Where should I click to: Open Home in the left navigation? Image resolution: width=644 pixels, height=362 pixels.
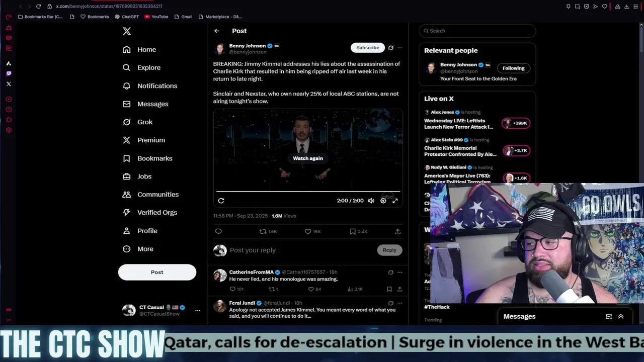pos(139,50)
